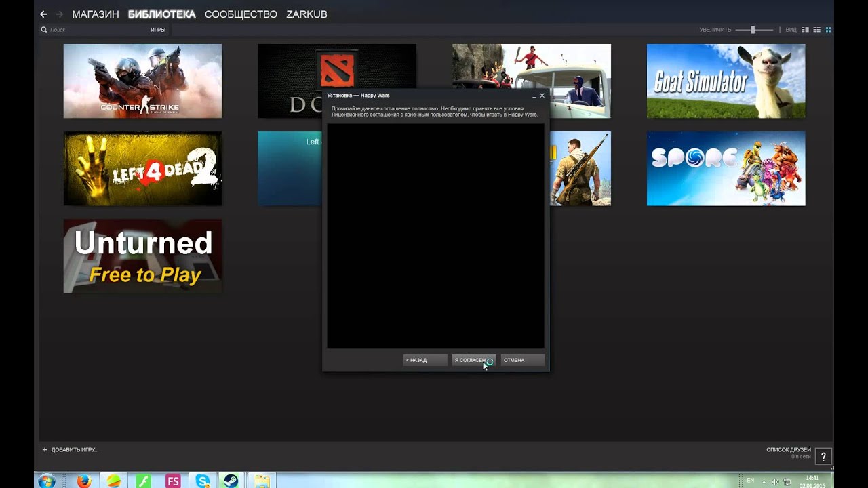Open the blue Left 4 Dead tile
The height and width of the screenshot is (488, 868).
[290, 169]
